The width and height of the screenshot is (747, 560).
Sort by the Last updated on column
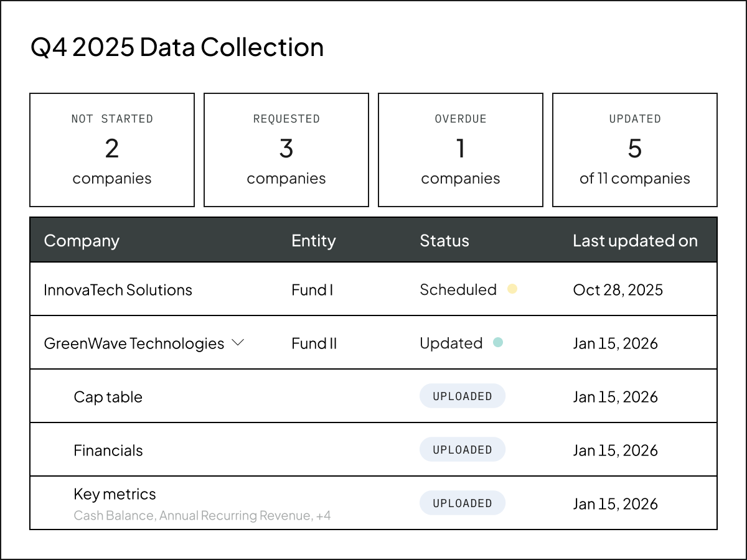tap(636, 240)
